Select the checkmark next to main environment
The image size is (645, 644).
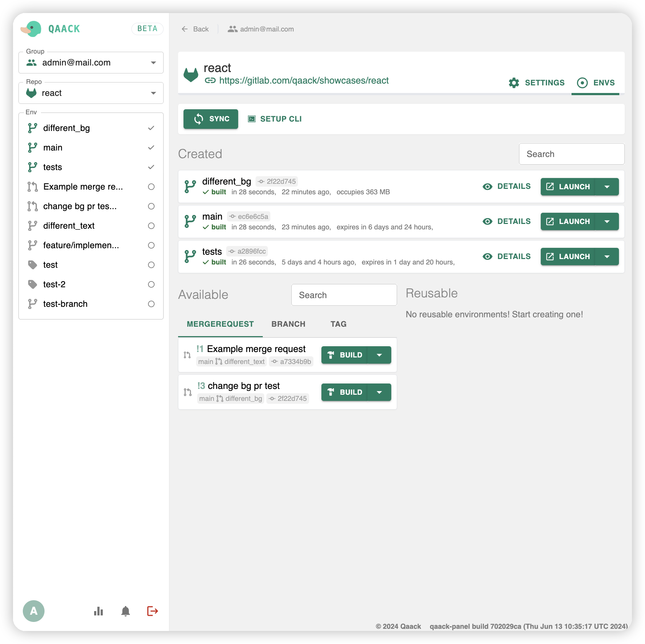click(151, 147)
